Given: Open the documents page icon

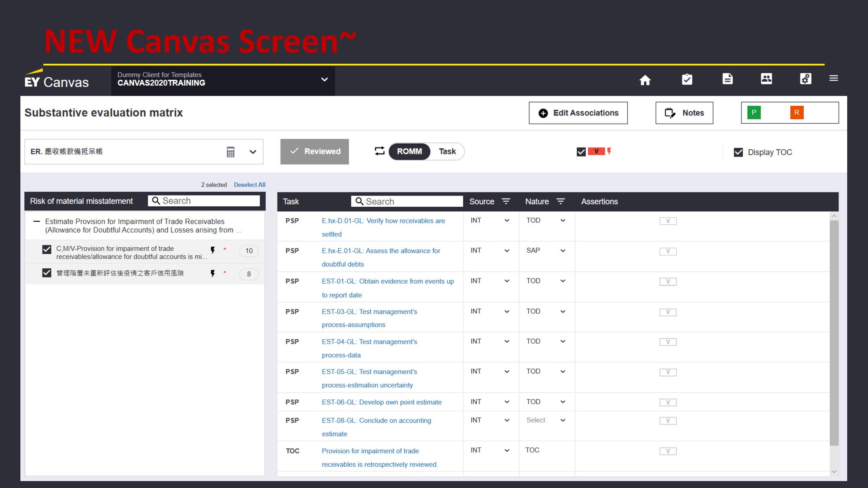Looking at the screenshot, I should coord(728,79).
